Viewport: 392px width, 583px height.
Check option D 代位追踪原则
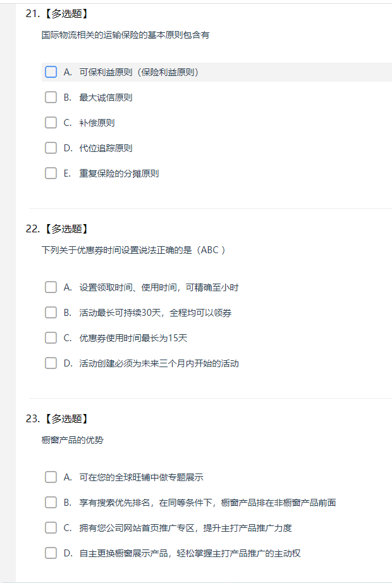pos(51,148)
